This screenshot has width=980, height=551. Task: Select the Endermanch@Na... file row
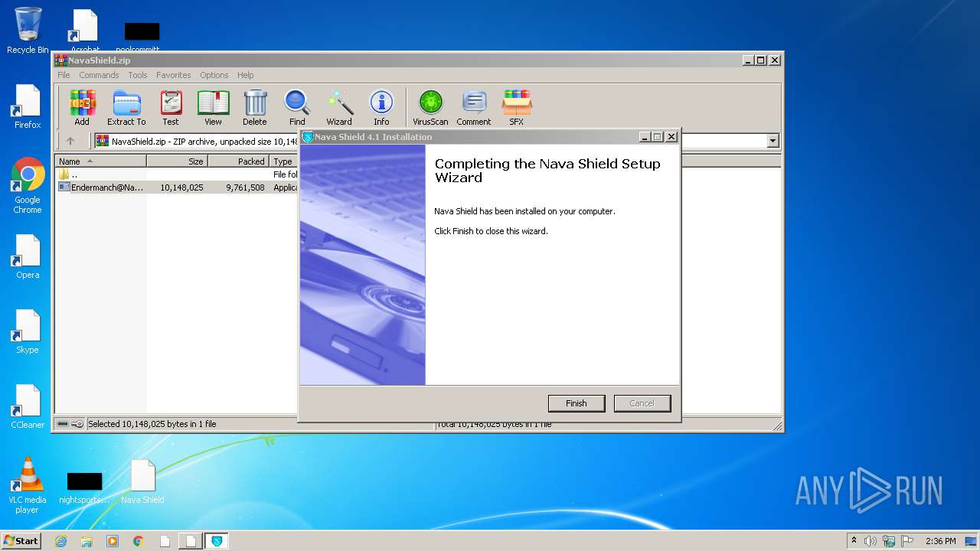[x=177, y=187]
